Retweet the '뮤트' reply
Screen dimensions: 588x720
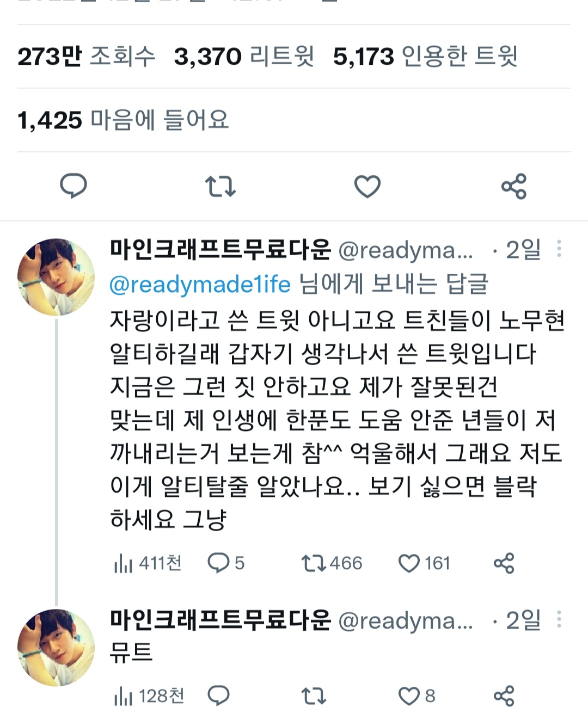coord(314,696)
